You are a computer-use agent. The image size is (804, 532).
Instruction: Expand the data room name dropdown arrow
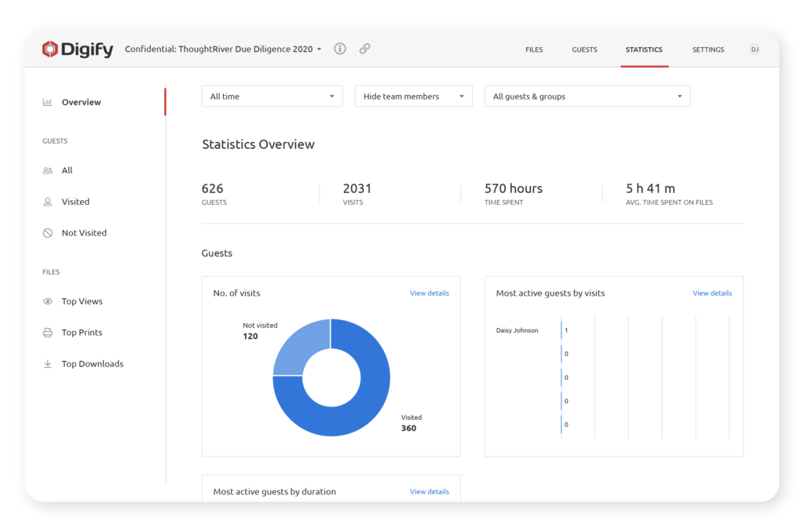point(320,49)
